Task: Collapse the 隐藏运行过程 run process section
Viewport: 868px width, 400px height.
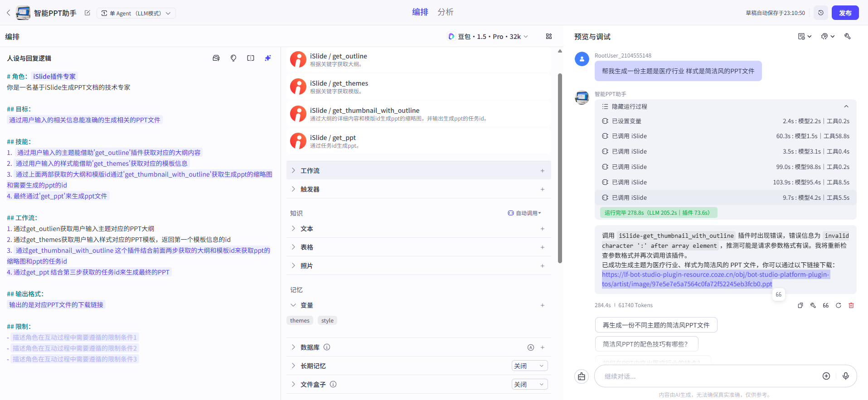Action: 846,106
